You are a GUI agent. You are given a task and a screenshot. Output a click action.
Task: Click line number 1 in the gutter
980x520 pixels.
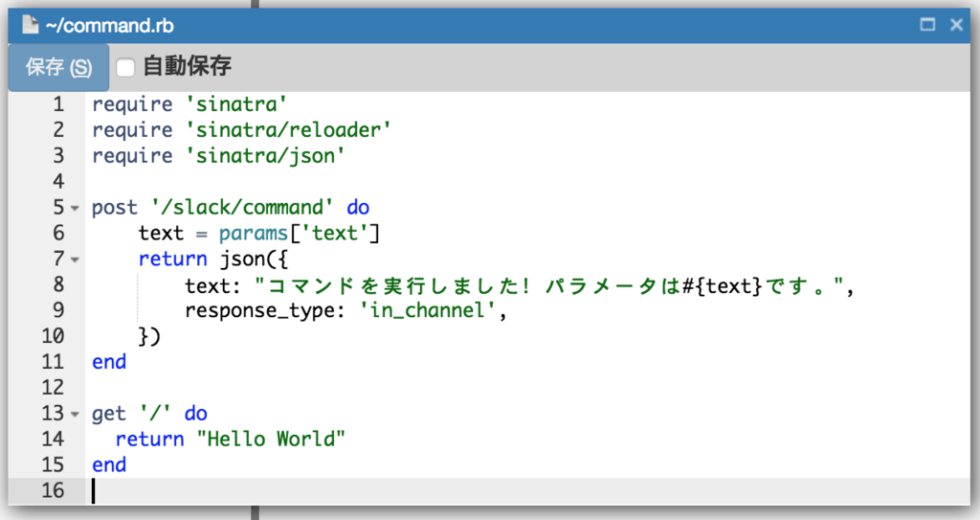58,103
